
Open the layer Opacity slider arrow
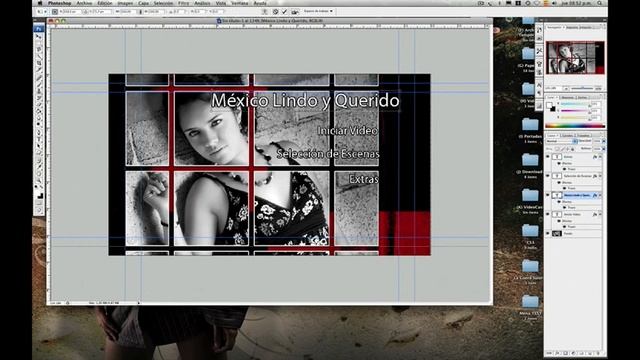(603, 141)
